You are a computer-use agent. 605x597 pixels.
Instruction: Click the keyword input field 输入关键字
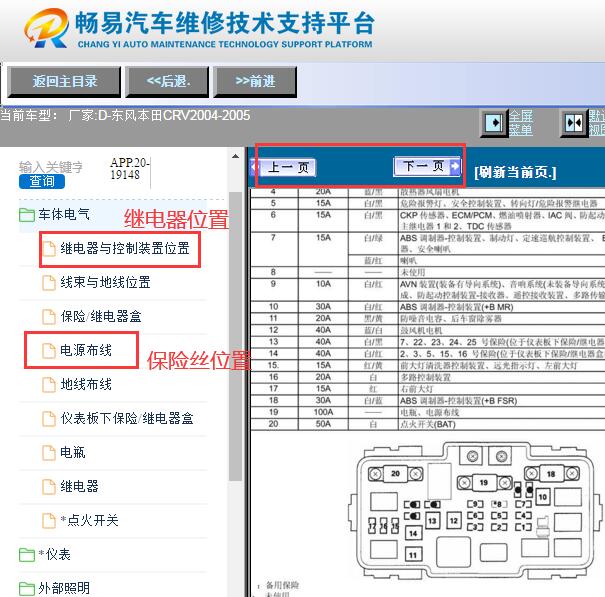pyautogui.click(x=51, y=167)
